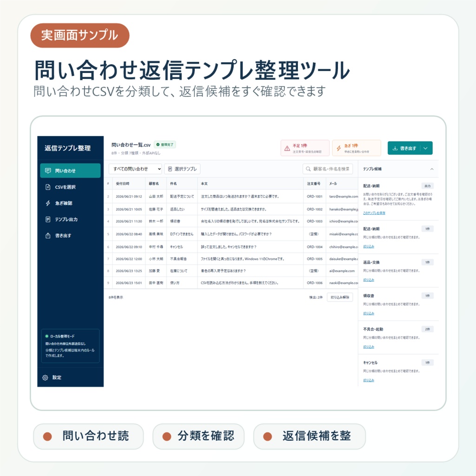Screen dimensions: 476x476
Task: Click the warning triangle on 不足 1件 card
Action: pyautogui.click(x=287, y=148)
